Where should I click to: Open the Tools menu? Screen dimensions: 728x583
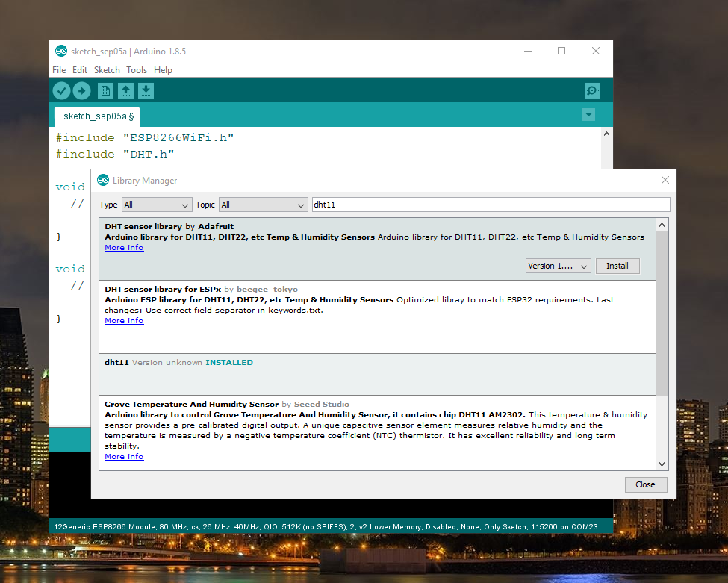[137, 70]
